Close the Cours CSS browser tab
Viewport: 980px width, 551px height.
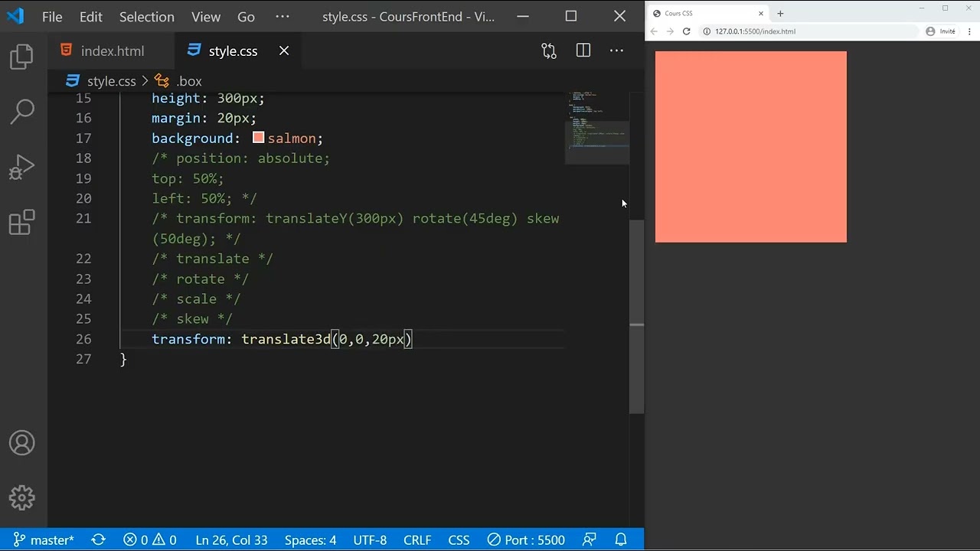(x=761, y=13)
